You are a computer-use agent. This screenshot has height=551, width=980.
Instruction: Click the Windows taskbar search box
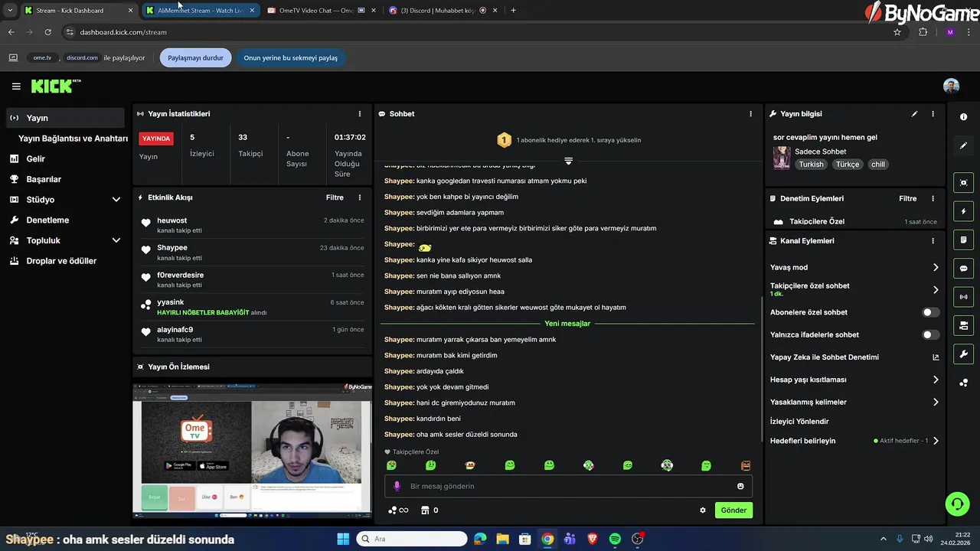[x=412, y=539]
